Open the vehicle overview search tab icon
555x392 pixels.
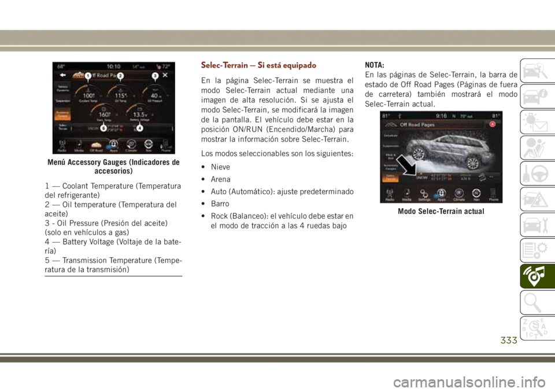point(537,71)
